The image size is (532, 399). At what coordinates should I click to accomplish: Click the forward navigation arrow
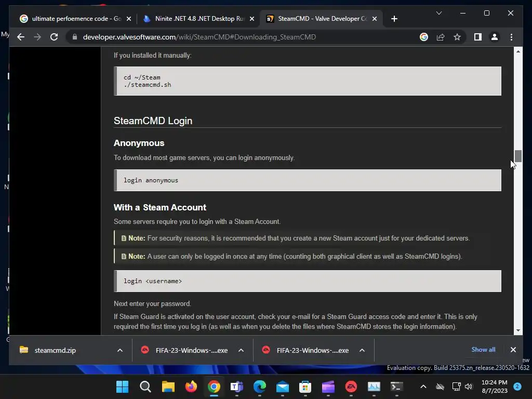pos(37,37)
